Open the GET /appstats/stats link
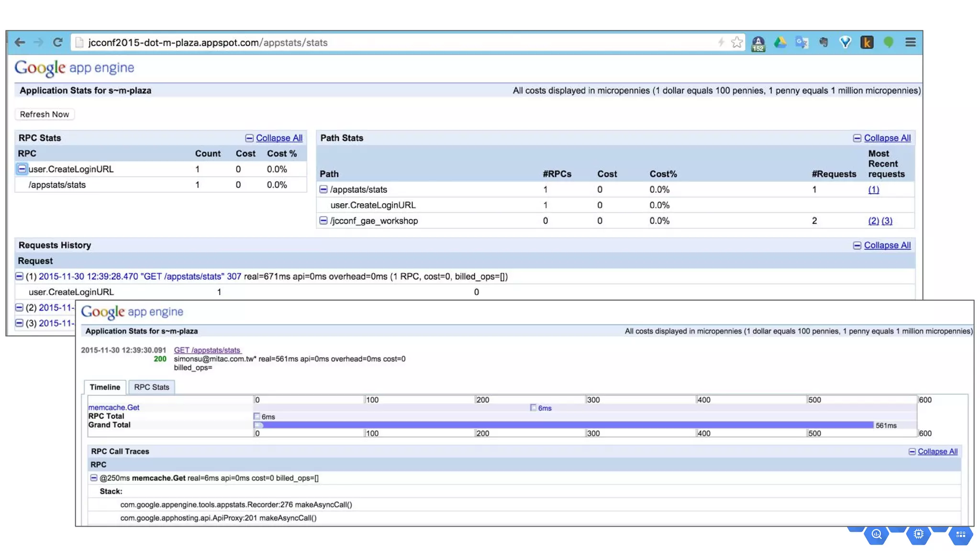The image size is (980, 551). point(207,350)
